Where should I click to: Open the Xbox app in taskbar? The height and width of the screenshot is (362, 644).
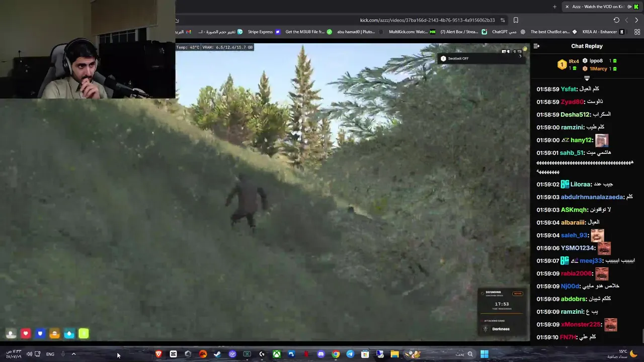point(277,354)
